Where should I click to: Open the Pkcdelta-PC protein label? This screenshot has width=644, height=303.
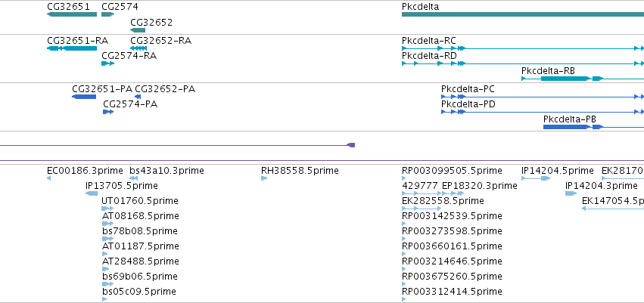pos(468,89)
